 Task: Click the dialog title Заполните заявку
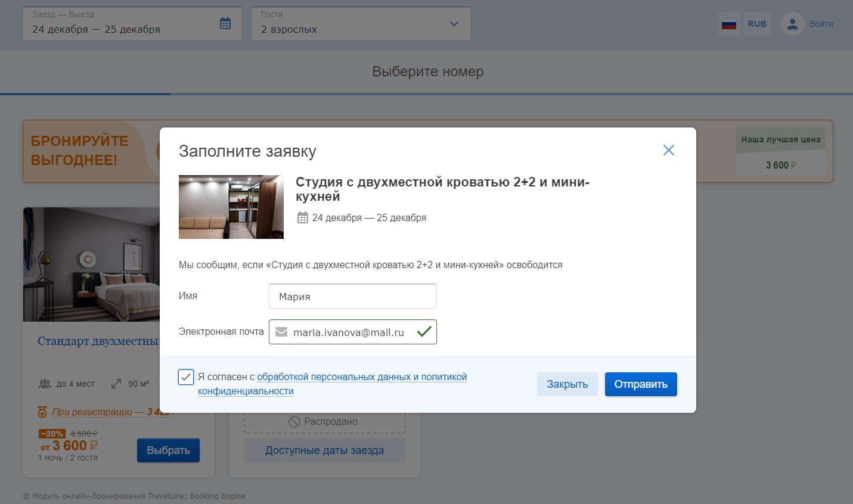click(x=247, y=151)
